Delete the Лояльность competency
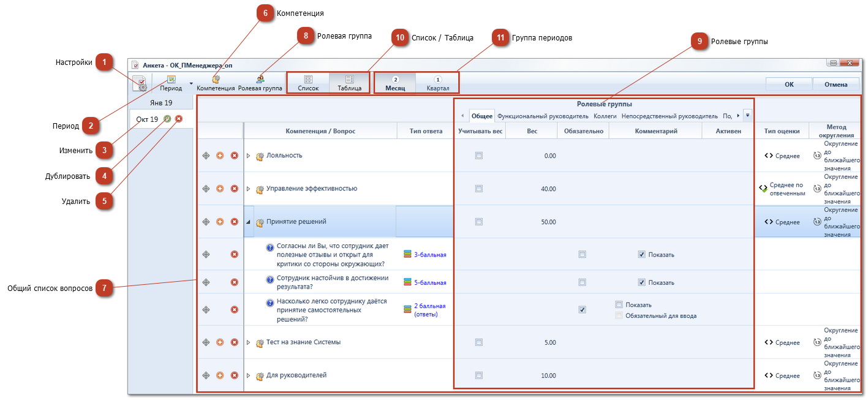Image resolution: width=868 pixels, height=400 pixels. tap(234, 156)
